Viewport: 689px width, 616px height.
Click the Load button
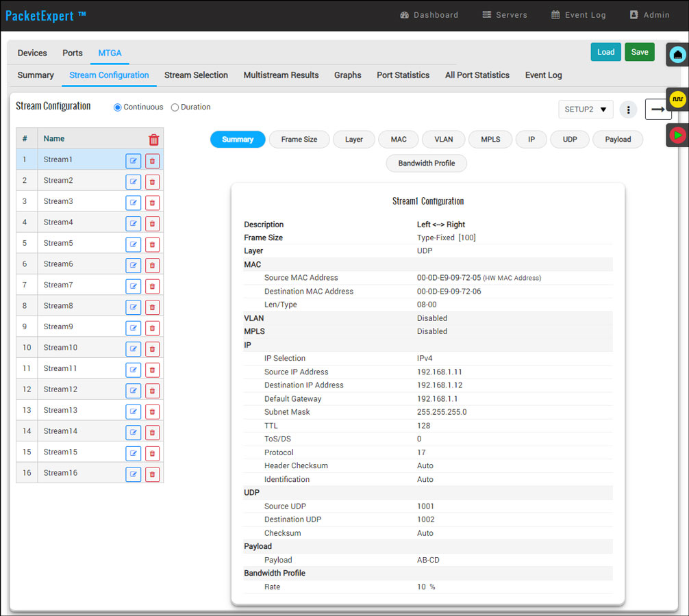pos(605,52)
